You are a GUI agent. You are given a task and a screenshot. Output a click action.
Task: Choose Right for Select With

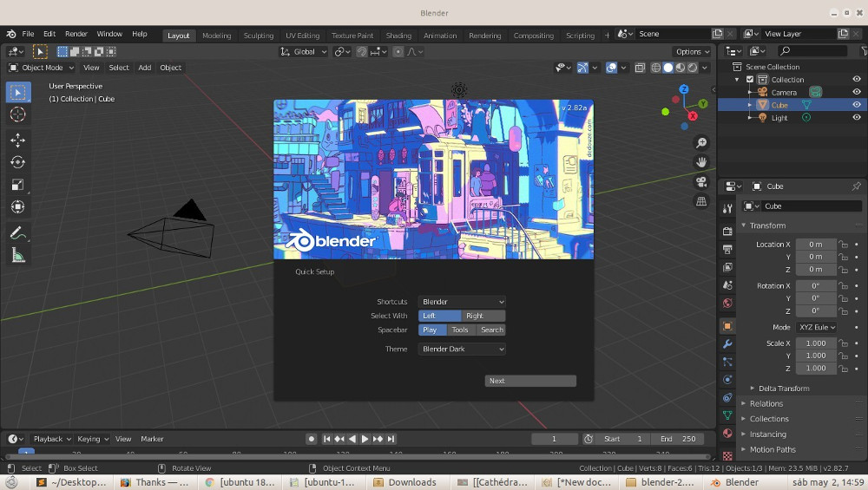click(x=483, y=316)
